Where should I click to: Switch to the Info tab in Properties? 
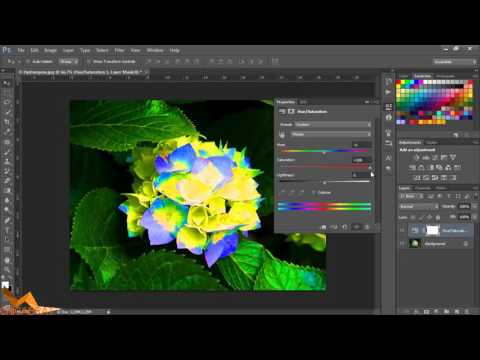pyautogui.click(x=303, y=102)
